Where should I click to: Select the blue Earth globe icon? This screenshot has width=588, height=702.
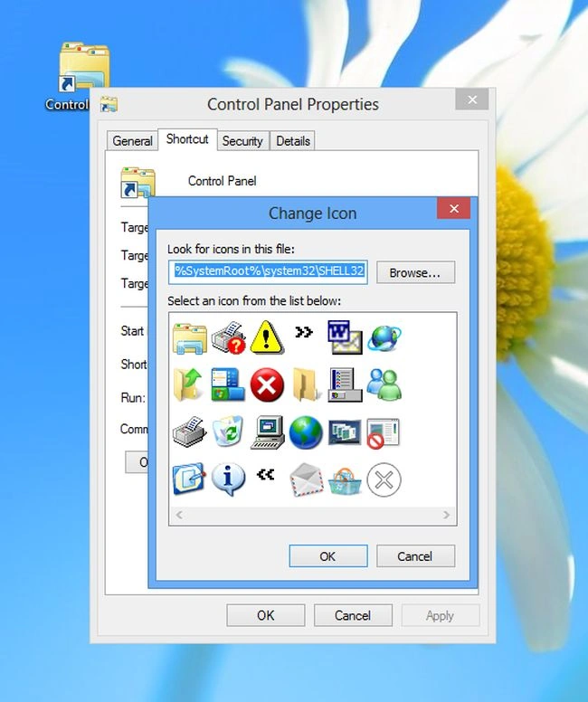(x=306, y=432)
